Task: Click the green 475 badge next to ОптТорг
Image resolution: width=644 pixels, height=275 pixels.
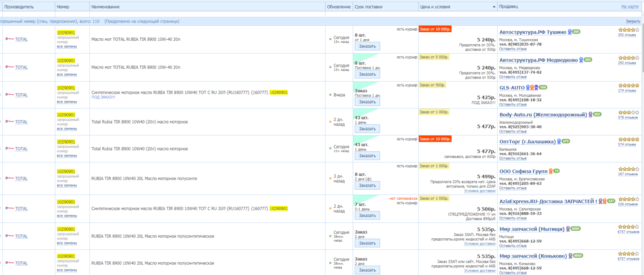Action: click(x=566, y=141)
